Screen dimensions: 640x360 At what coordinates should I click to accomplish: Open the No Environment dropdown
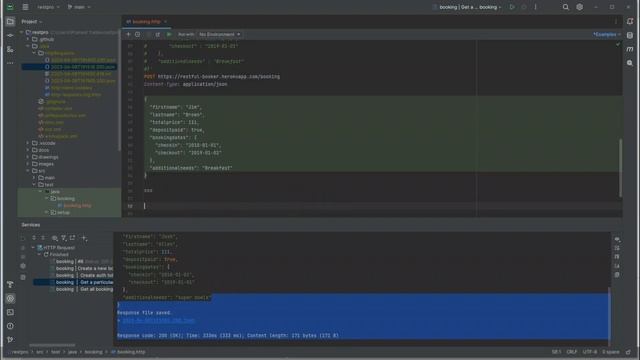point(220,34)
